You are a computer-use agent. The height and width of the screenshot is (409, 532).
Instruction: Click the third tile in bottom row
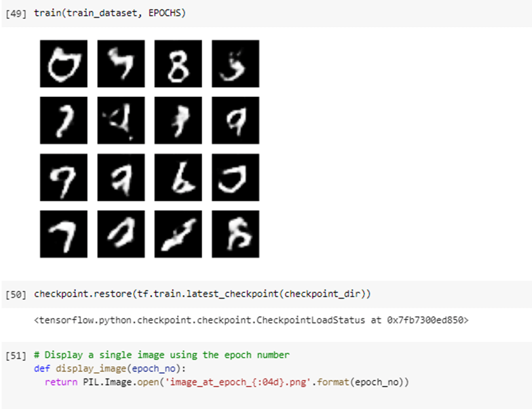(x=178, y=234)
